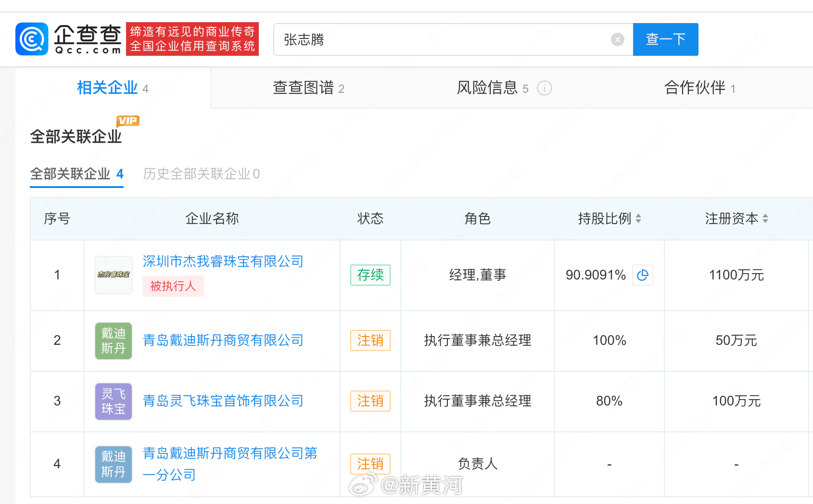The width and height of the screenshot is (813, 504).
Task: Click the 灵飞珠宝 purple logo in row 3
Action: pos(113,401)
